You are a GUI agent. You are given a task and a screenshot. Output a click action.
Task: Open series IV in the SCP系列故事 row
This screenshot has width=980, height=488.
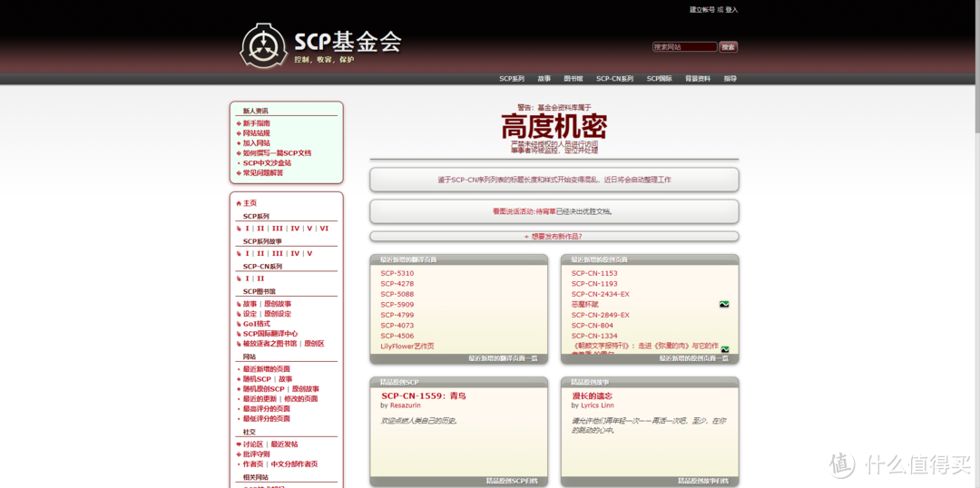295,254
